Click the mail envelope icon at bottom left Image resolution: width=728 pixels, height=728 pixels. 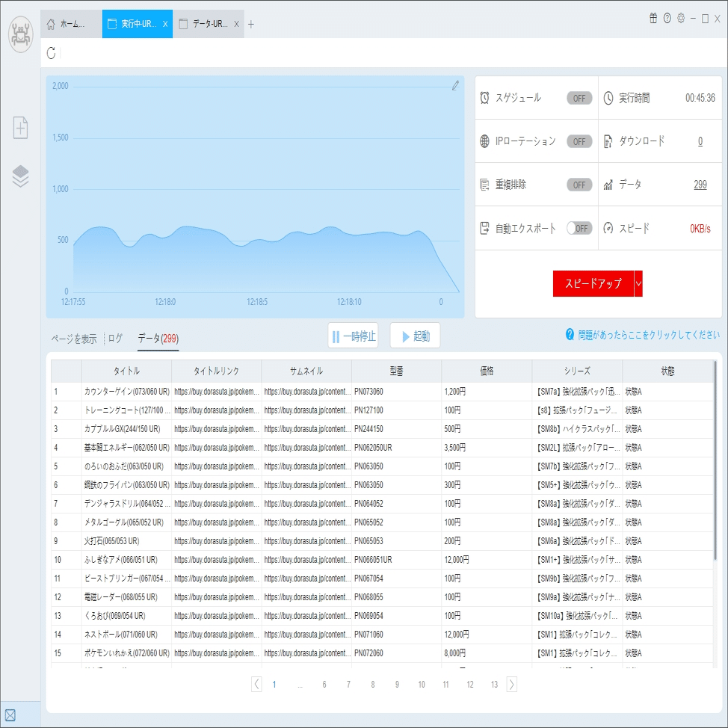coord(10,715)
